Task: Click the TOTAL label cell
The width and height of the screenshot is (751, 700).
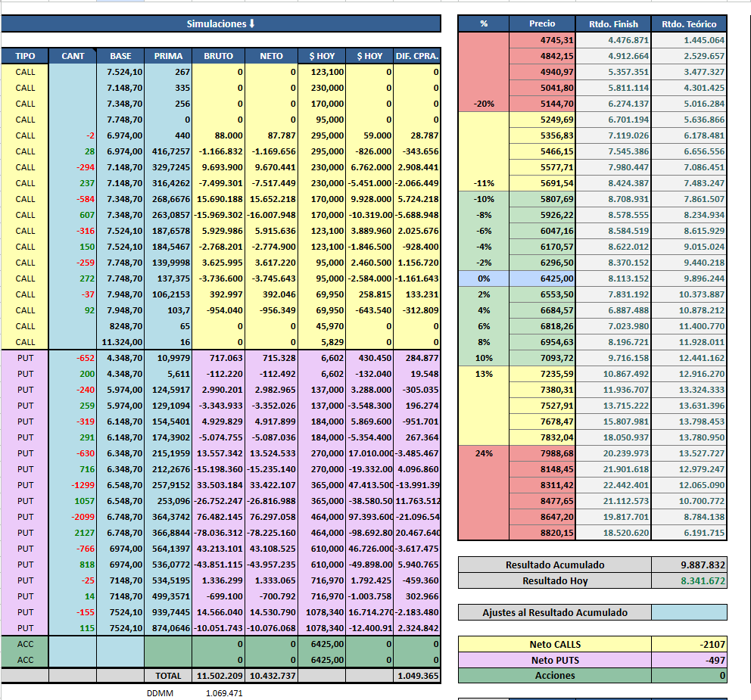Action: tap(169, 676)
